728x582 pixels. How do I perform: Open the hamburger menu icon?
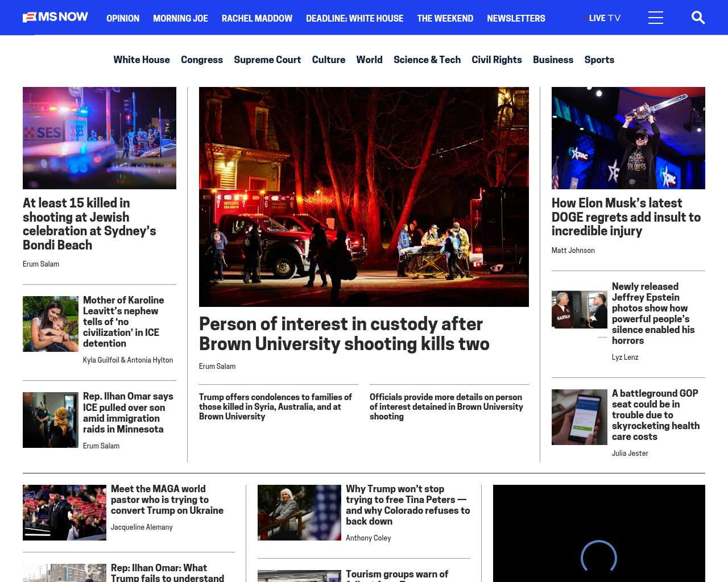click(x=655, y=18)
